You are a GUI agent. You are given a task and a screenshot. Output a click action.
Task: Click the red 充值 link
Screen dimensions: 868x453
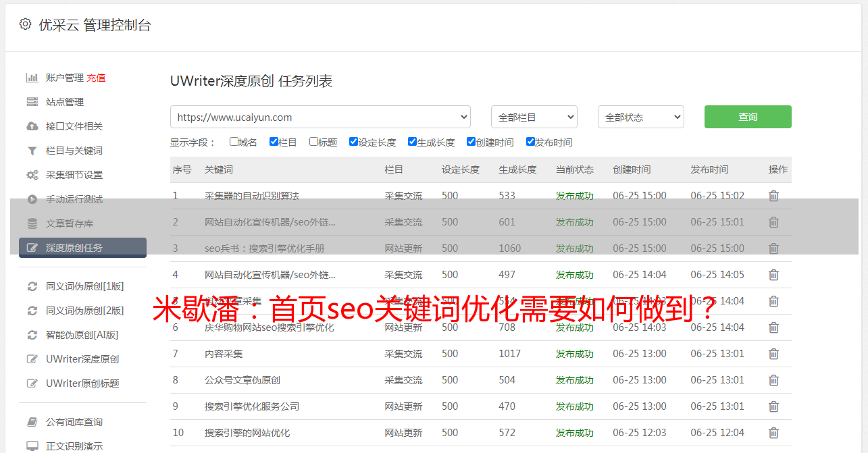[x=96, y=78]
